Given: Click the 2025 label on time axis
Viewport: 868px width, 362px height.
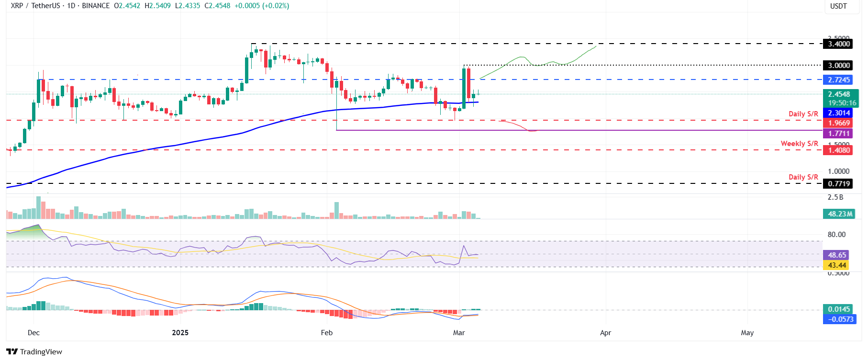Looking at the screenshot, I should (180, 333).
